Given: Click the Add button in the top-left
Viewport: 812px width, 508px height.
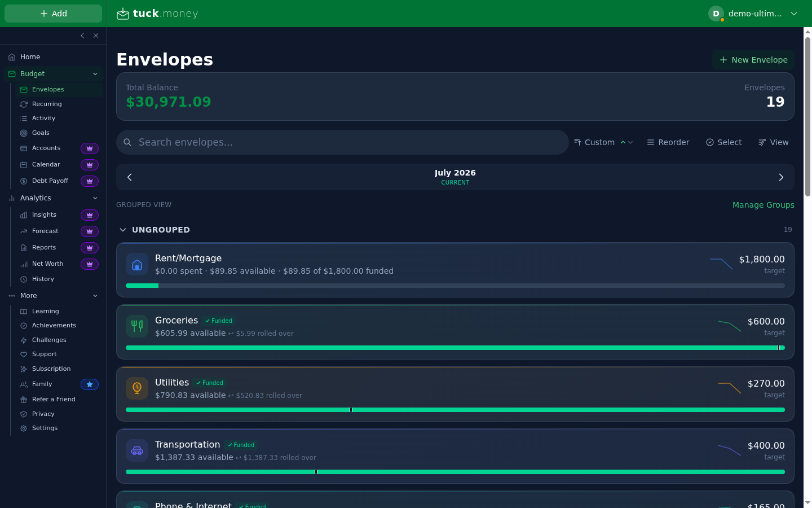Looking at the screenshot, I should (53, 14).
